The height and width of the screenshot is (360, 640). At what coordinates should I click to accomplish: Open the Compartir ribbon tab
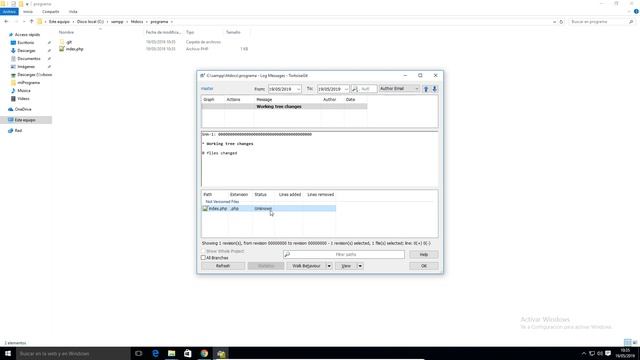coord(51,11)
